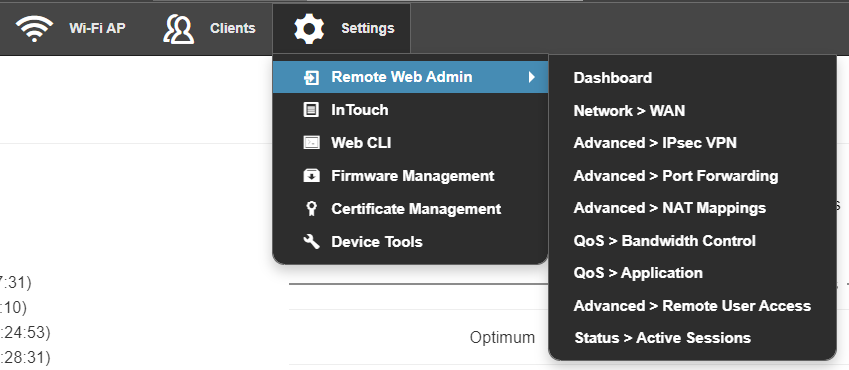This screenshot has height=370, width=849.
Task: Click the Device Tools wrench icon
Action: 311,242
